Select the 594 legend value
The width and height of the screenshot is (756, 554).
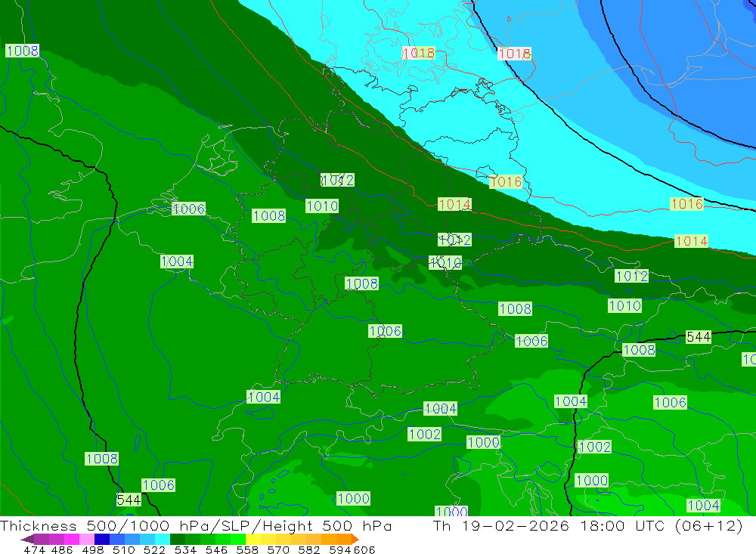pyautogui.click(x=340, y=549)
